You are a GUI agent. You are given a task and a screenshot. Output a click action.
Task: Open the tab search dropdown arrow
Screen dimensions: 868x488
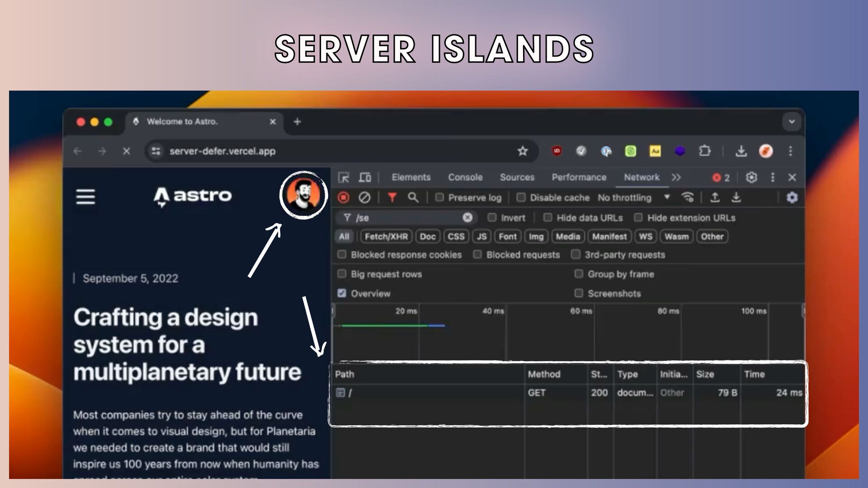click(792, 122)
